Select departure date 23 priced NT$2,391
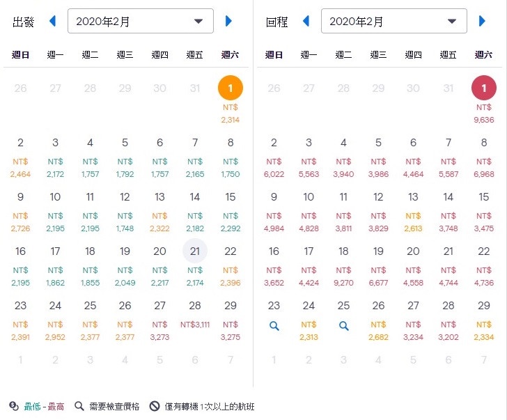 (x=20, y=320)
